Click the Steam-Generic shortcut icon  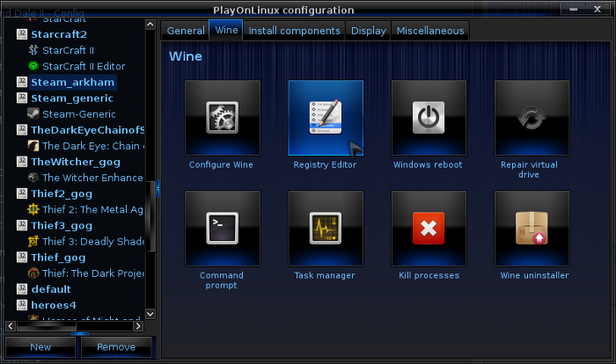click(x=33, y=114)
